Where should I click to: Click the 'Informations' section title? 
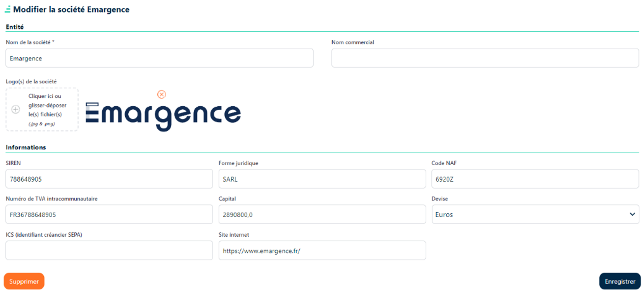coord(26,147)
